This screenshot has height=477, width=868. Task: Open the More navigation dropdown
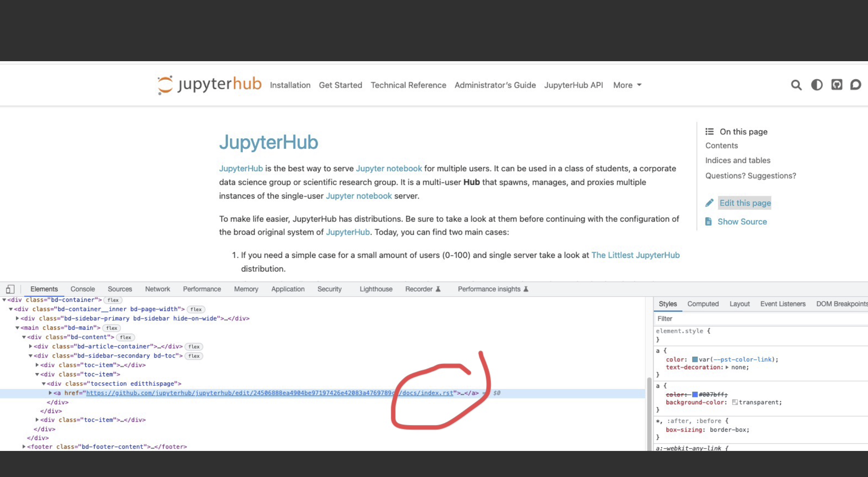[626, 85]
